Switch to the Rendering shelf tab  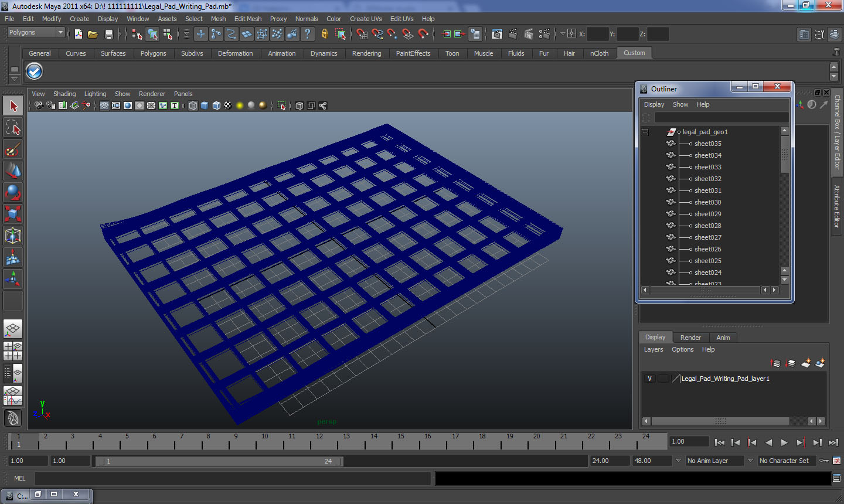point(366,53)
